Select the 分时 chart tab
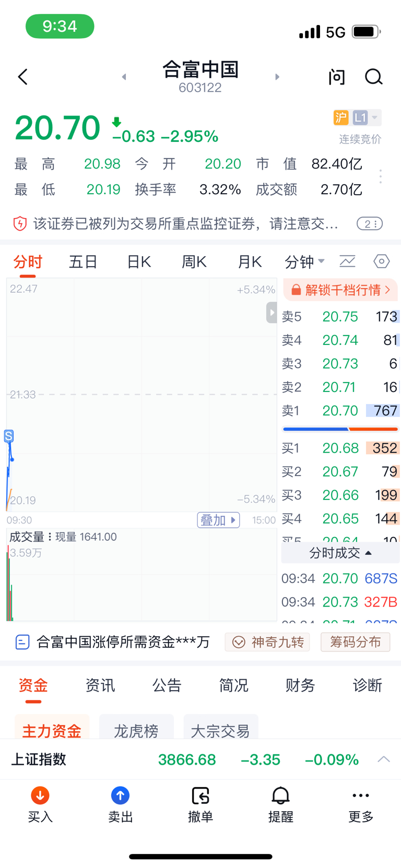The width and height of the screenshot is (401, 868). point(28,261)
